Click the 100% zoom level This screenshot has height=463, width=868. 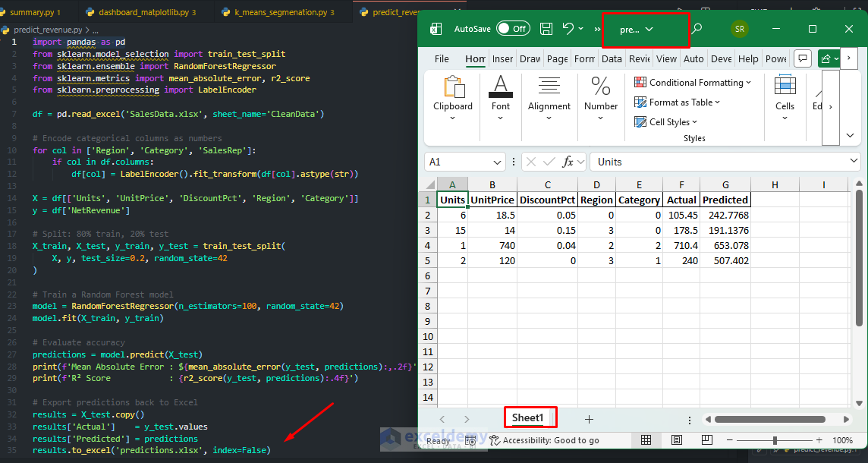click(x=842, y=440)
